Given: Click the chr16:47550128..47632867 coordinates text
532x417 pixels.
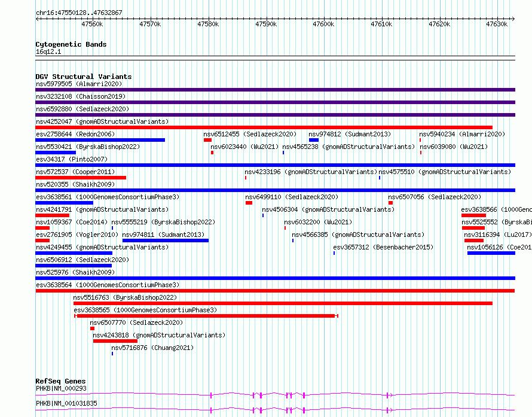Looking at the screenshot, I should tap(79, 13).
